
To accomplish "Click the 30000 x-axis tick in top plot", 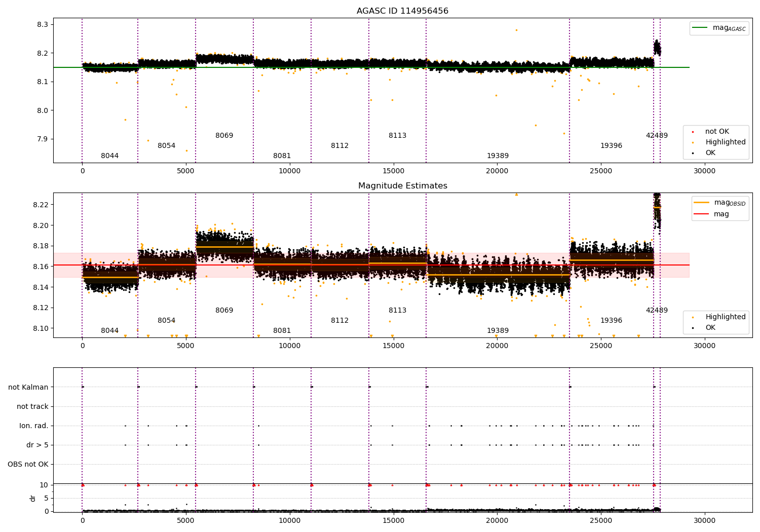I will click(x=704, y=171).
